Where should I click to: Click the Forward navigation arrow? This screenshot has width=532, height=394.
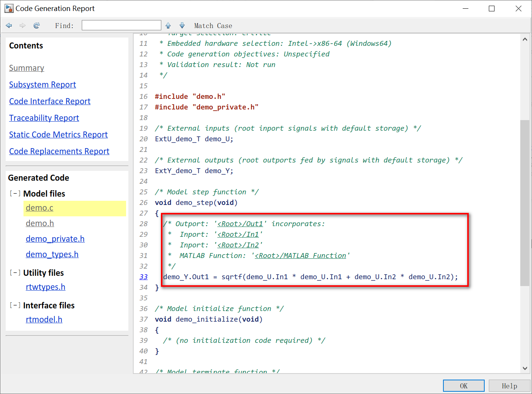tap(23, 25)
